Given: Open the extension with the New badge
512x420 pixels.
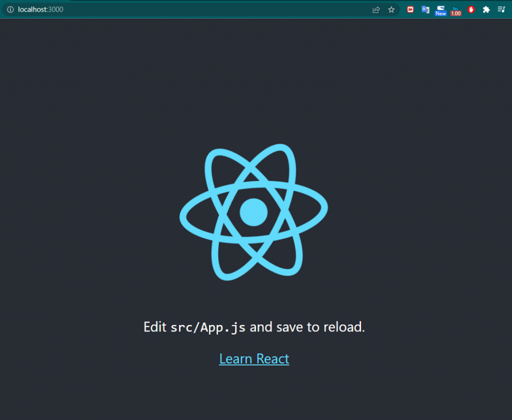Looking at the screenshot, I should point(440,10).
